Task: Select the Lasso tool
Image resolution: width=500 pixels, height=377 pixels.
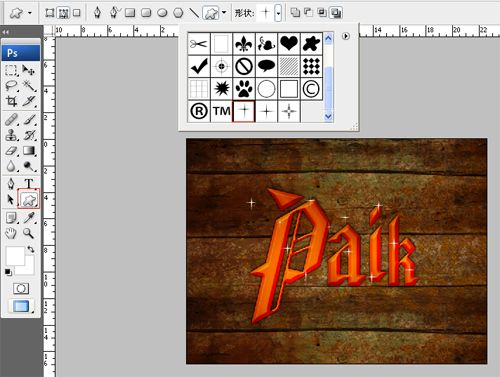Action: pyautogui.click(x=11, y=85)
